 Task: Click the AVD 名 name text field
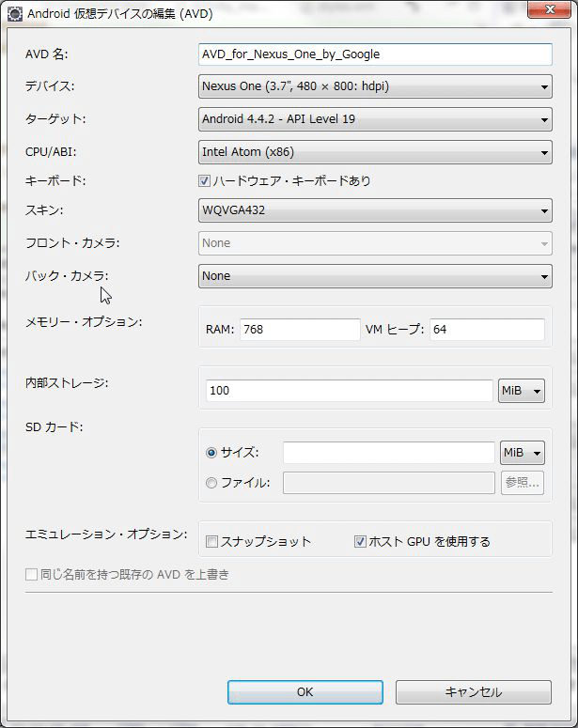[375, 54]
